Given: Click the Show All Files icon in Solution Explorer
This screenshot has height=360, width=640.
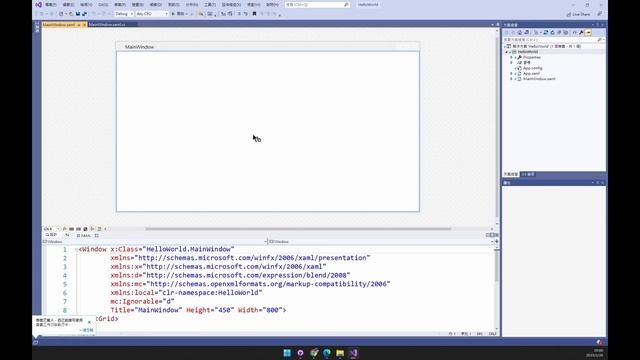Looking at the screenshot, I should point(566,33).
